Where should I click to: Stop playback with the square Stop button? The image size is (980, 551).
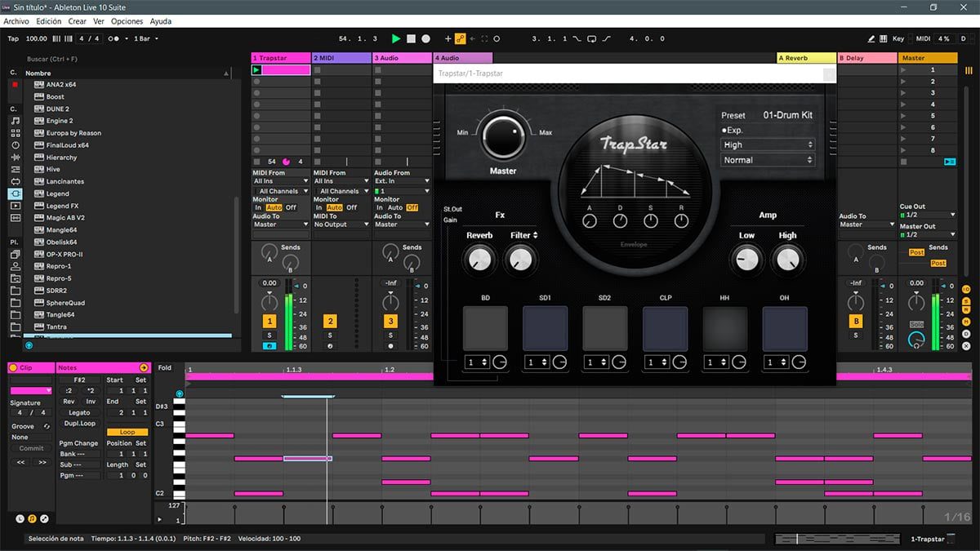tap(412, 38)
